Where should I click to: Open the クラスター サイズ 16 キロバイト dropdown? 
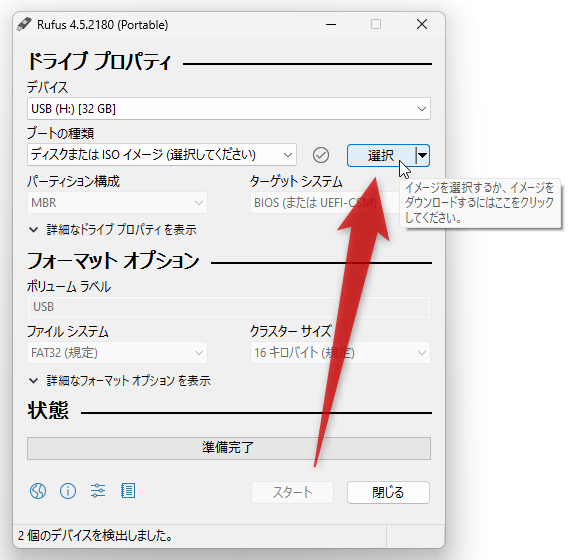click(340, 353)
